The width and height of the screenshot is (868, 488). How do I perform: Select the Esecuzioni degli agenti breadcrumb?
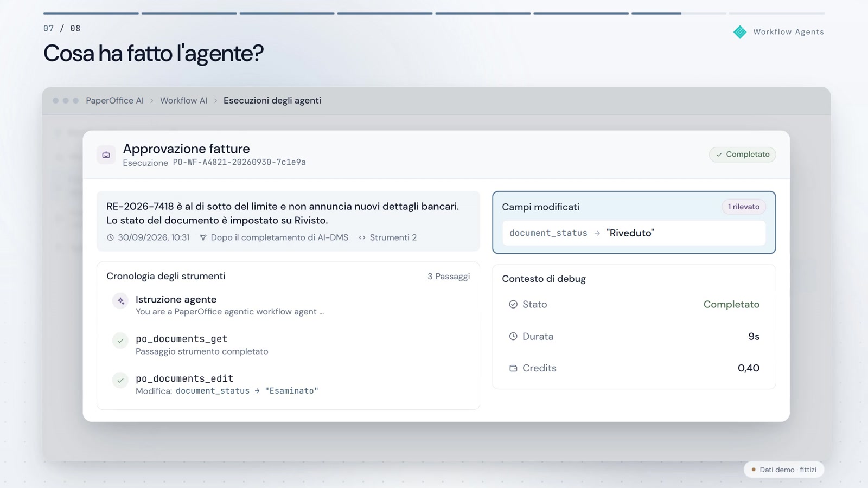coord(272,100)
